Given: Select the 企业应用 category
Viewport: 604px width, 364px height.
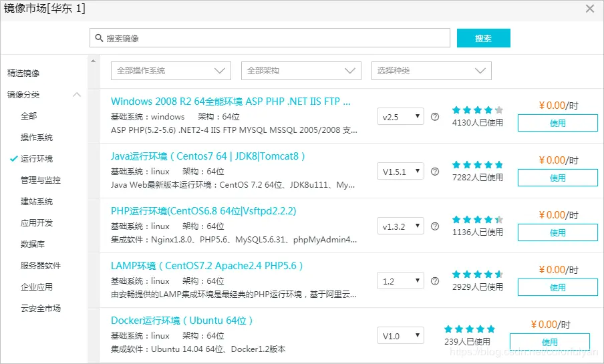Looking at the screenshot, I should 37,287.
